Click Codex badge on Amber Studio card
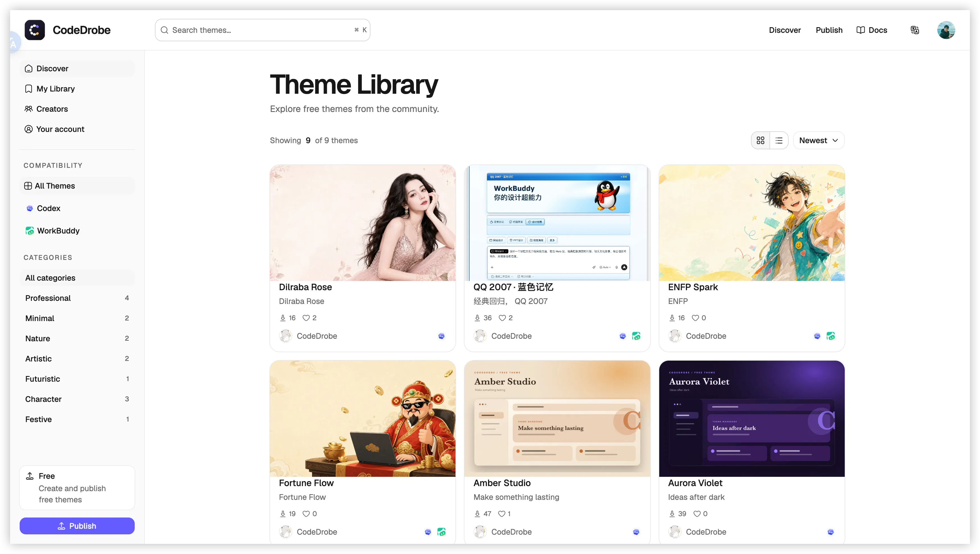 (636, 532)
